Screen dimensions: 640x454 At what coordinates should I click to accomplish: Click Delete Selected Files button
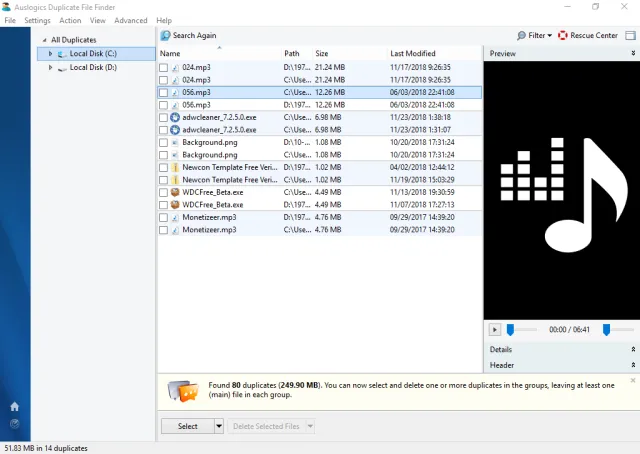pyautogui.click(x=266, y=426)
